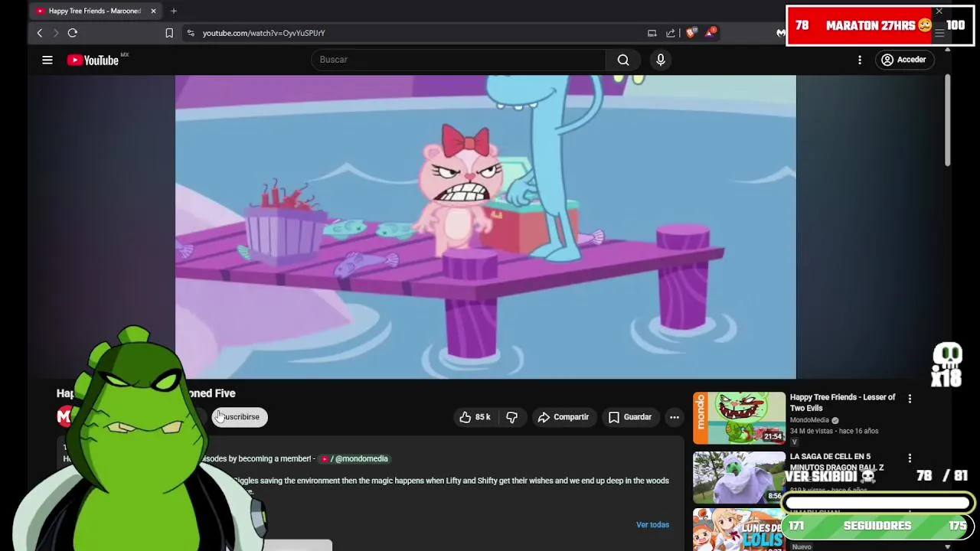Bookmark this page with bookmark icon
The width and height of the screenshot is (980, 551).
(169, 33)
